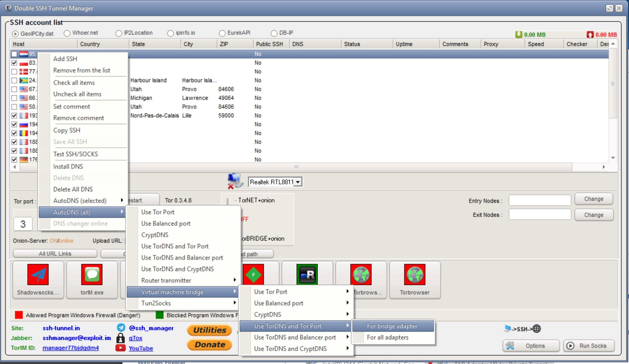Screen dimensions: 629x364
Task: Click the network adapter computer icon
Action: tap(235, 181)
